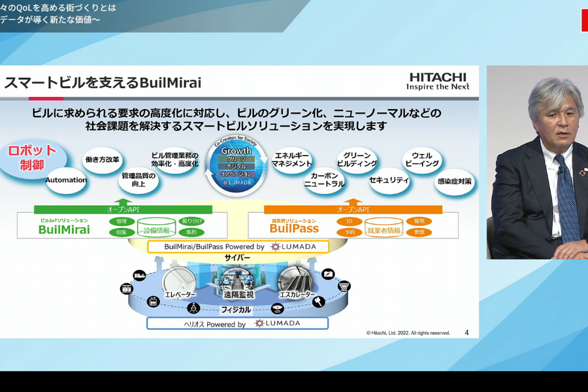The image size is (588, 392).
Task: Click the orange 飲食 pill
Action: coord(419,232)
